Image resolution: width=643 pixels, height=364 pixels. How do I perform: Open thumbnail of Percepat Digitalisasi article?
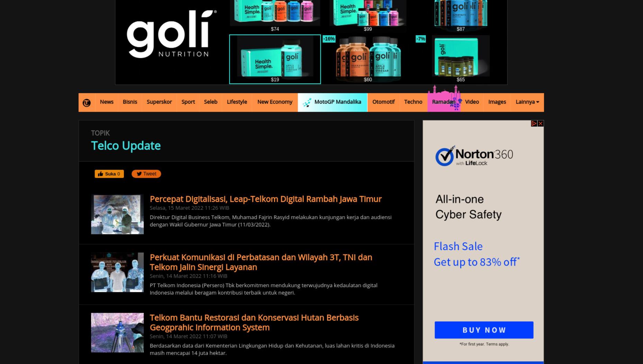pos(117,214)
